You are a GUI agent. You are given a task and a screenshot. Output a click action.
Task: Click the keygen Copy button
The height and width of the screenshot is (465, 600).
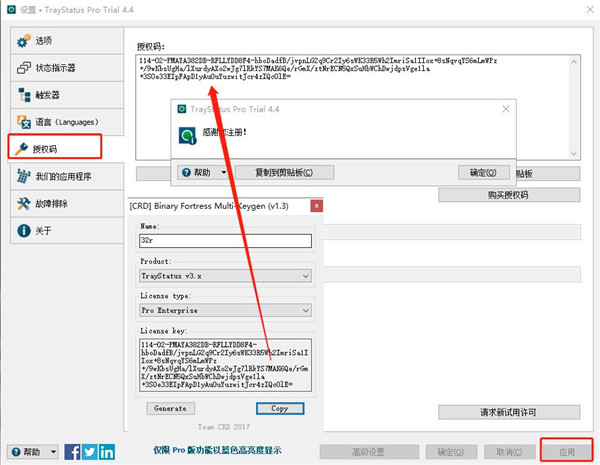pyautogui.click(x=280, y=408)
